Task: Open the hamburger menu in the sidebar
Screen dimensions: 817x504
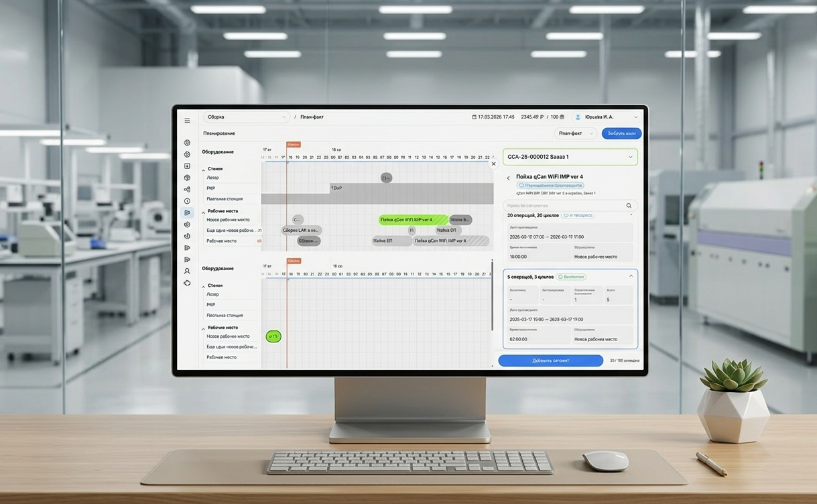Action: click(187, 121)
